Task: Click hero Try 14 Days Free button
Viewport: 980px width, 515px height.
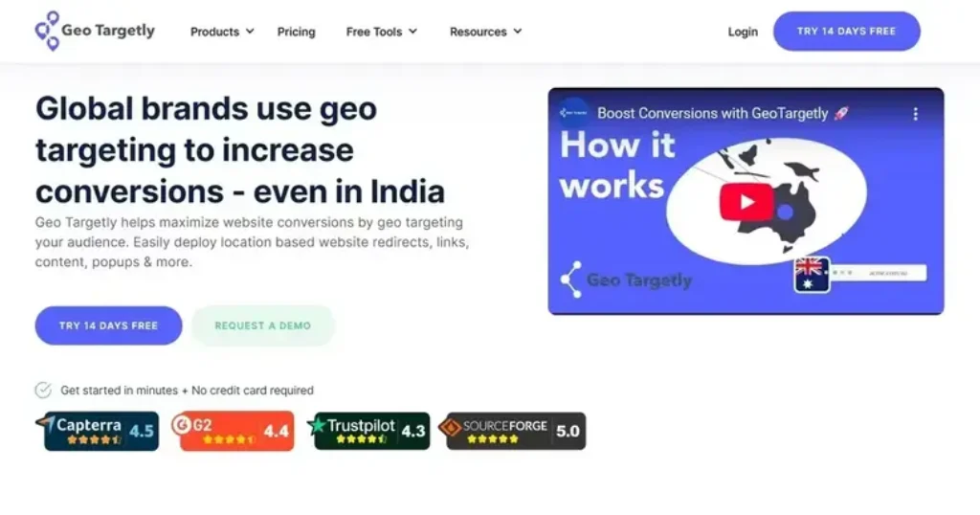Action: (108, 325)
